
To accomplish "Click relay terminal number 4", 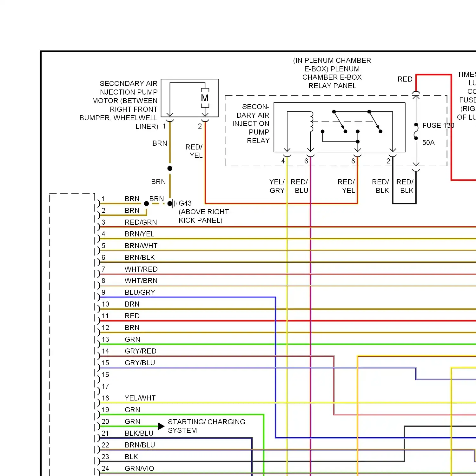I will pyautogui.click(x=283, y=161).
